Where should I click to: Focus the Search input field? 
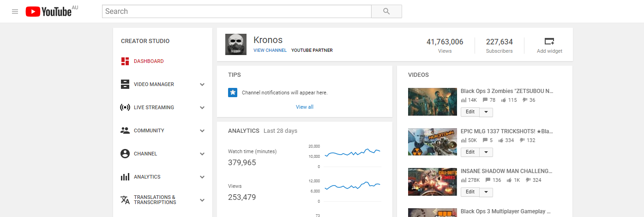point(237,12)
